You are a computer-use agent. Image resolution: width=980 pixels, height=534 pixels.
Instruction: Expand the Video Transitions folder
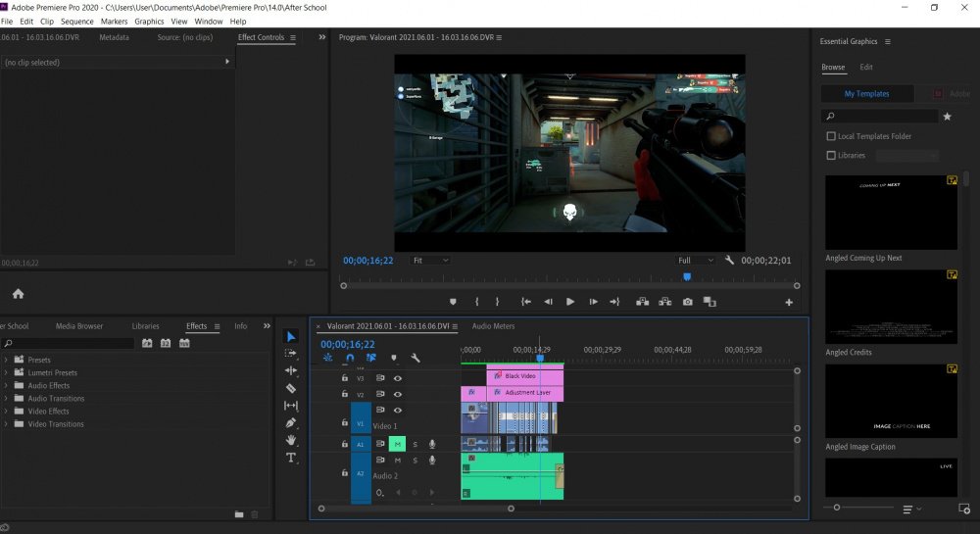tap(6, 423)
